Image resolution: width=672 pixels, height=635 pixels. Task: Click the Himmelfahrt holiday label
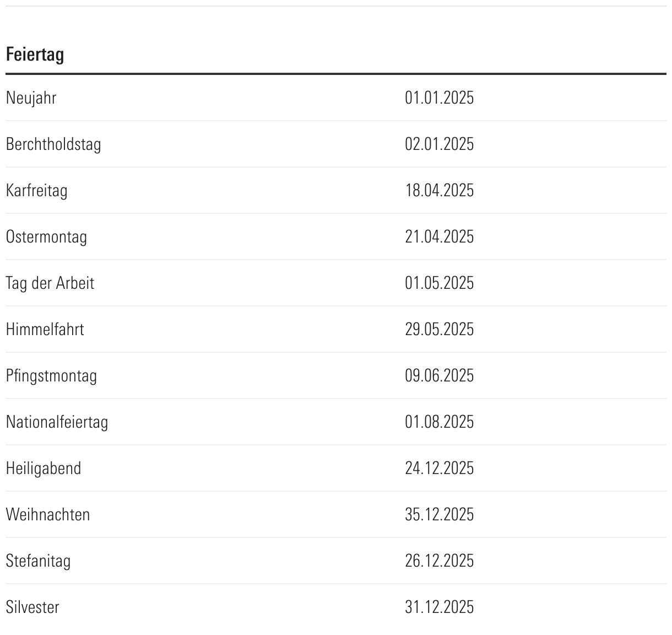45,330
